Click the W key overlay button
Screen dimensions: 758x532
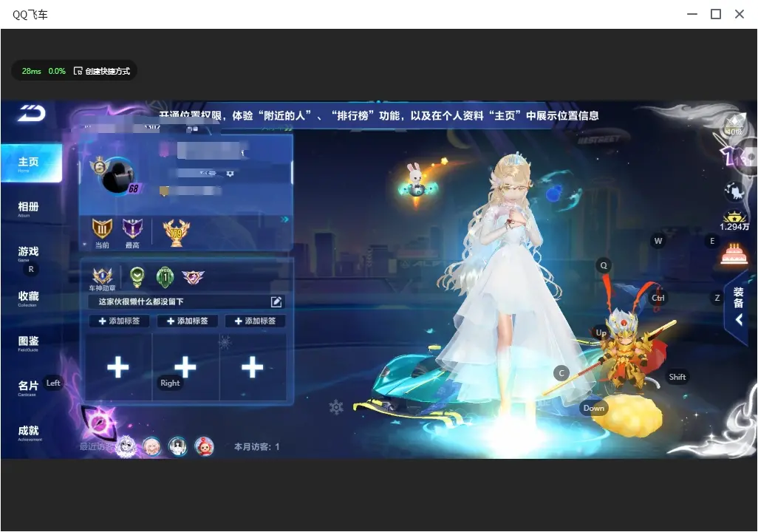658,241
